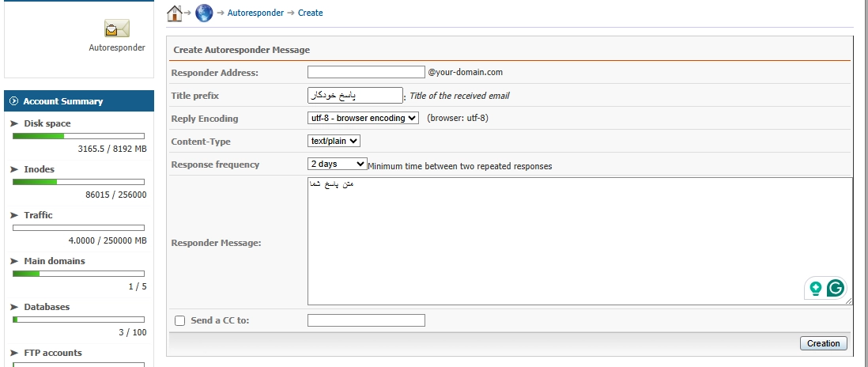Click the Minimum time between two repeated responses text
The width and height of the screenshot is (868, 367).
click(460, 166)
